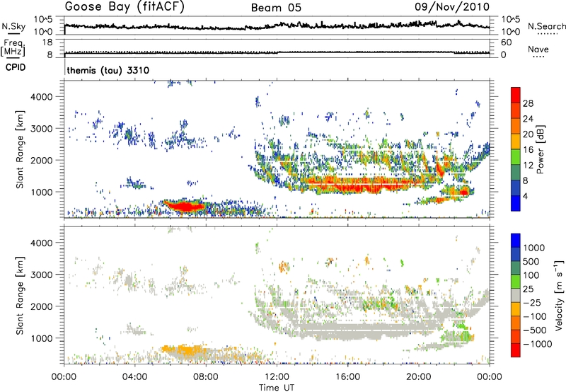Select the "28" label on power colorbar

[527, 103]
